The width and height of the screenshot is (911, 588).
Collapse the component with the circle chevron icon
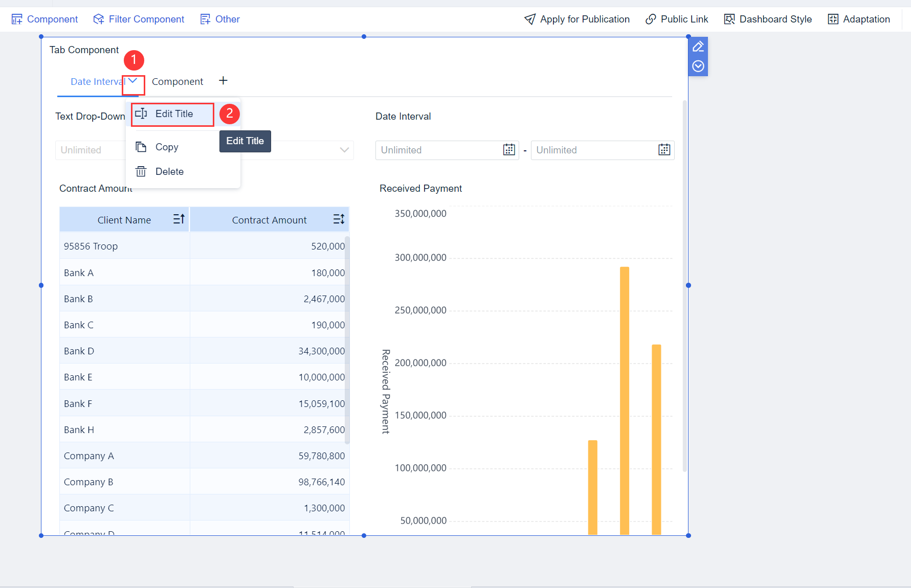(698, 65)
